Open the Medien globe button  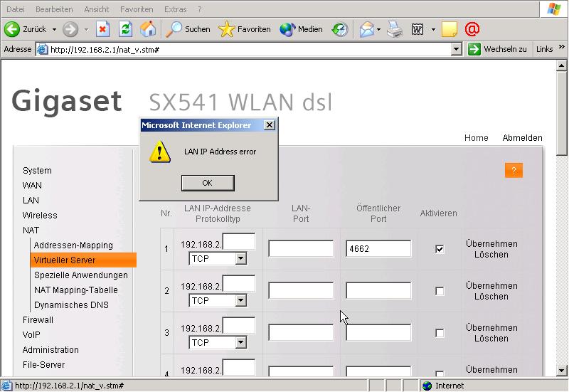click(301, 29)
